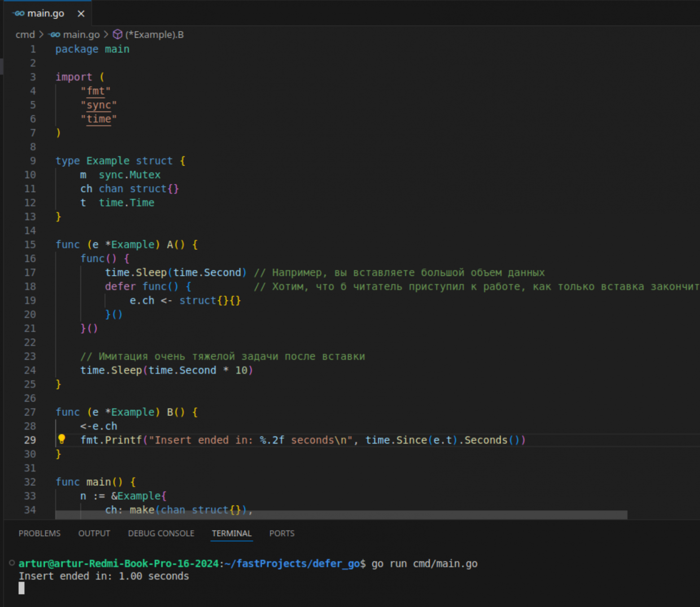Click the Go file icon in the breadcrumb
The image size is (700, 607).
pos(55,35)
